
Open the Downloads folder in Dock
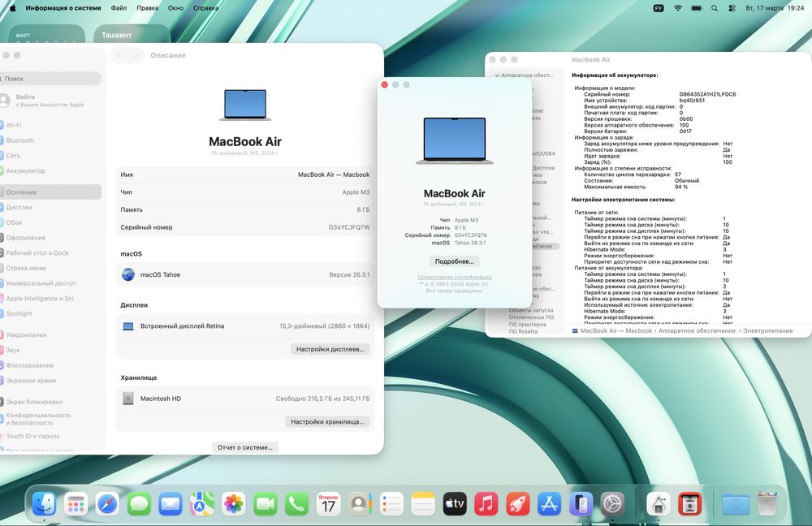pos(736,504)
